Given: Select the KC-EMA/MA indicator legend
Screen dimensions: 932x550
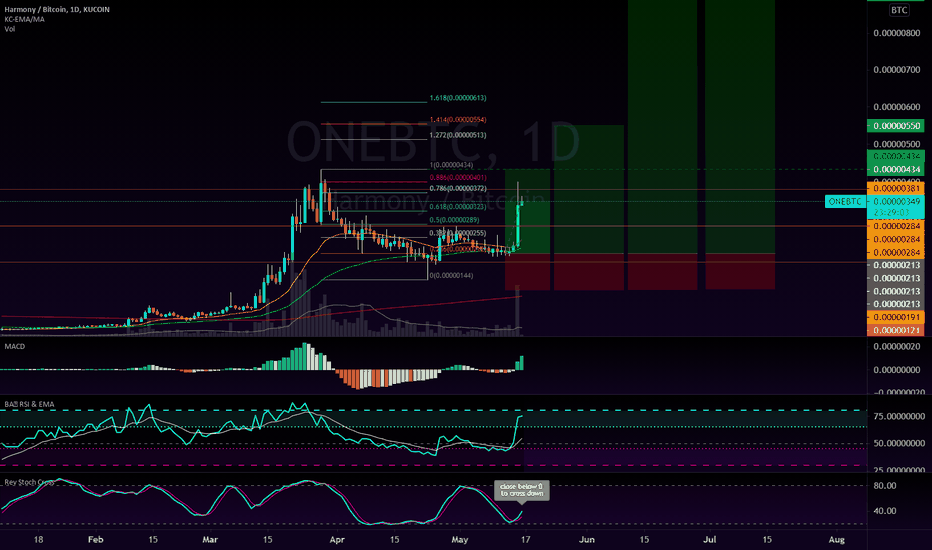Looking at the screenshot, I should 24,19.
